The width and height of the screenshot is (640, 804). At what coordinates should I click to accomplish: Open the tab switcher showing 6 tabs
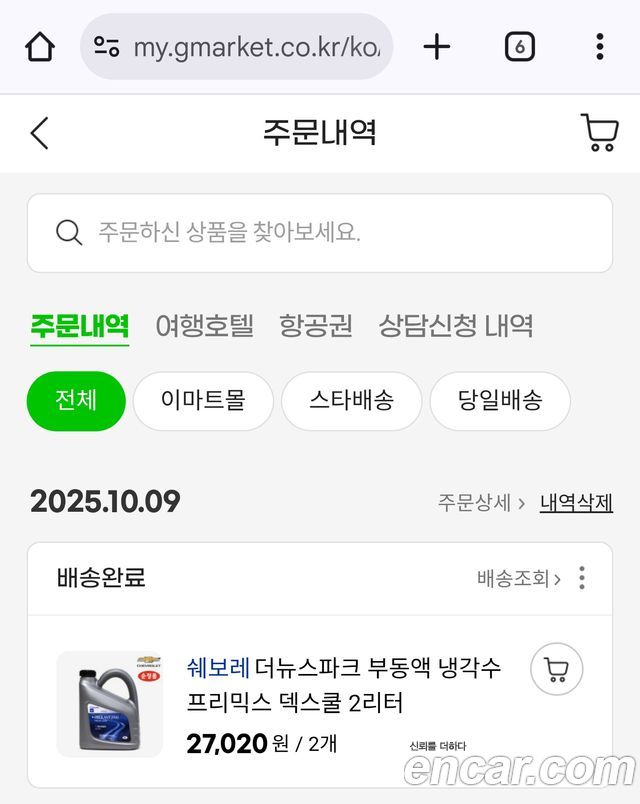[x=519, y=47]
